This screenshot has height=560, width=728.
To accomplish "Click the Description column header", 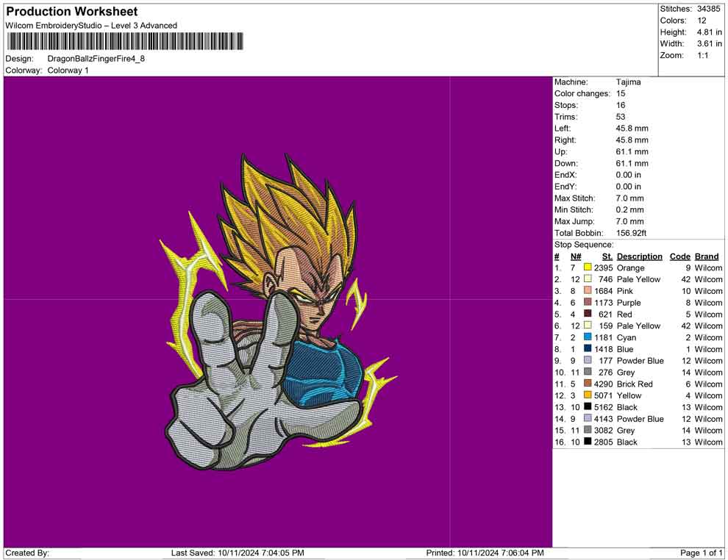I will click(639, 256).
